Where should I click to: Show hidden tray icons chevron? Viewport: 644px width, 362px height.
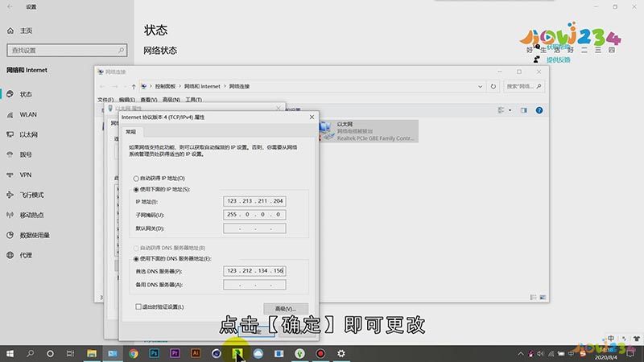click(521, 353)
